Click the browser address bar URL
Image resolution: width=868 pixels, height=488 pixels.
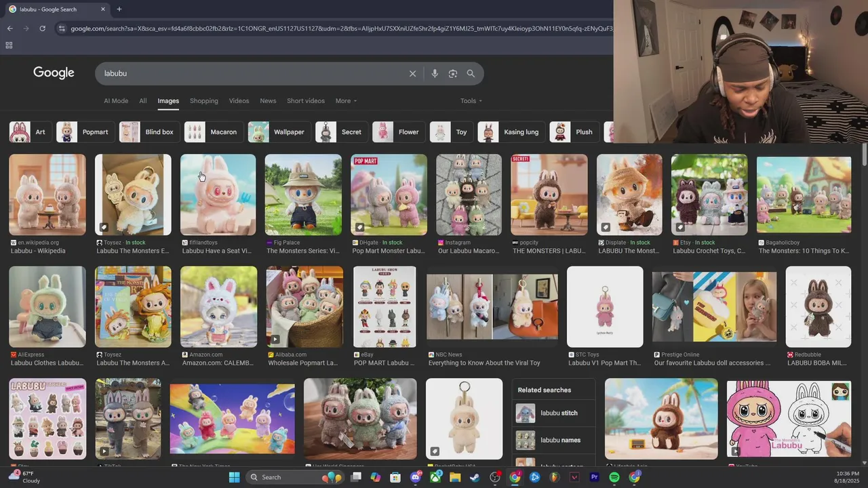pos(342,28)
